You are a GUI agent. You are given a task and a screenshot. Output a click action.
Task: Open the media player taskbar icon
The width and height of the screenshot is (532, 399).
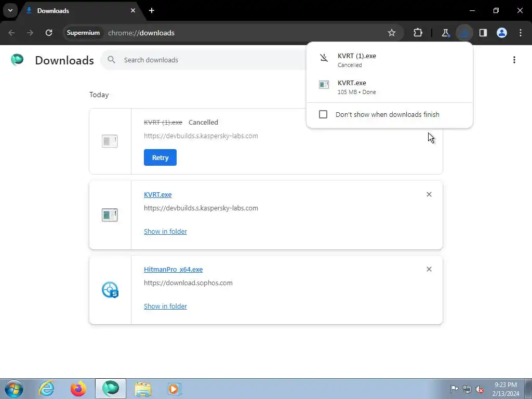coord(175,389)
